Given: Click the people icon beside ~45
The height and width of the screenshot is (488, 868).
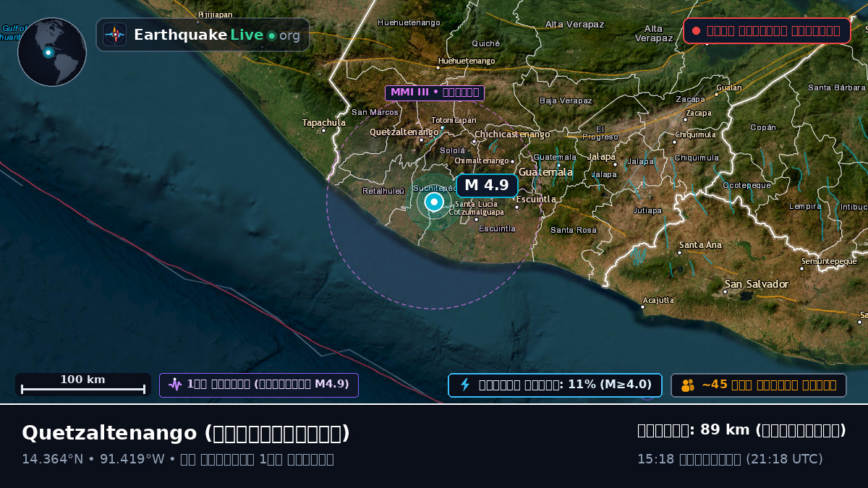Looking at the screenshot, I should coord(687,385).
